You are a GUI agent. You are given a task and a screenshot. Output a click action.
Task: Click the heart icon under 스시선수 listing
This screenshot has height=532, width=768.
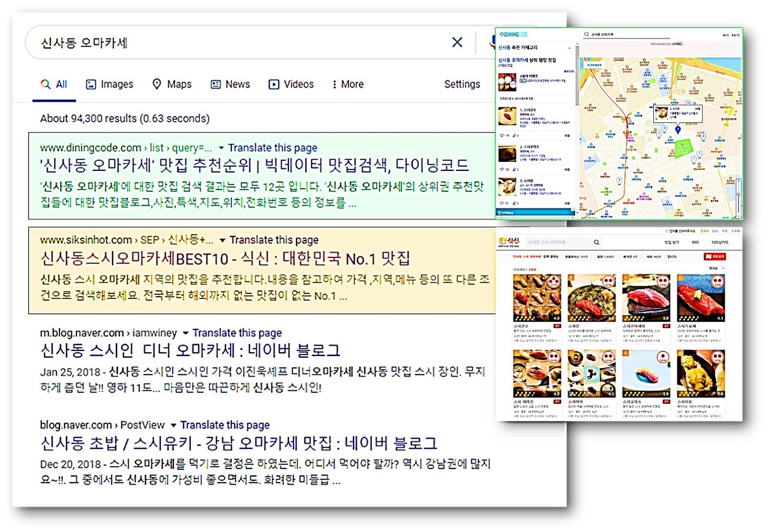502,136
